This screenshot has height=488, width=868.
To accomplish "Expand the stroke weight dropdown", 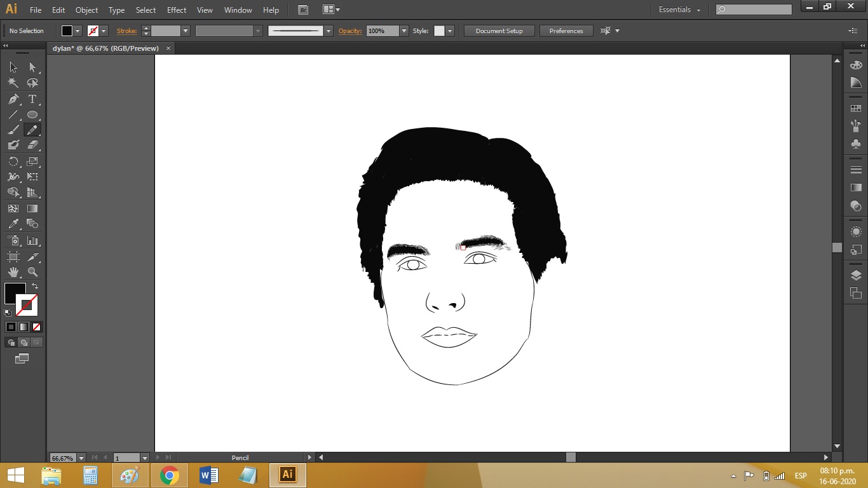I will (186, 30).
